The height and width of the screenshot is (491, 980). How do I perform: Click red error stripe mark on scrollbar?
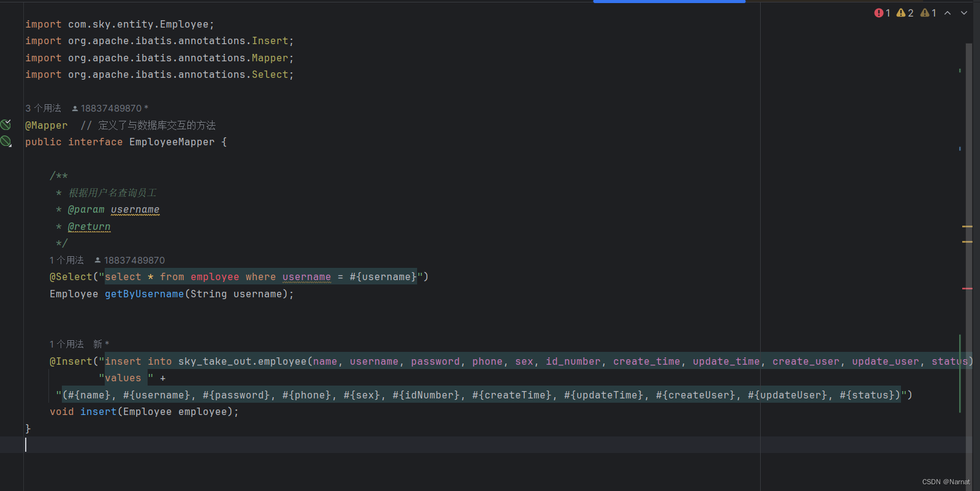(x=967, y=288)
